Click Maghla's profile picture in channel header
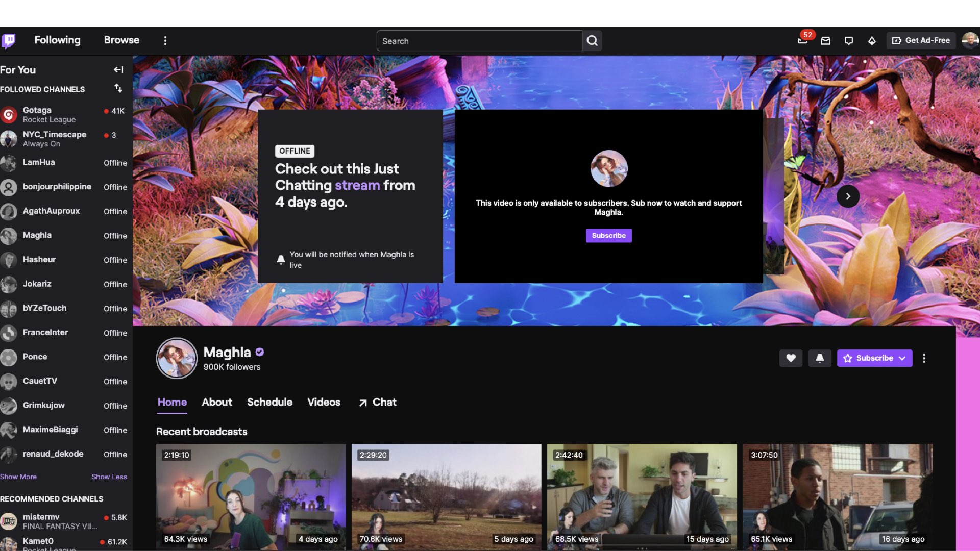 tap(177, 358)
